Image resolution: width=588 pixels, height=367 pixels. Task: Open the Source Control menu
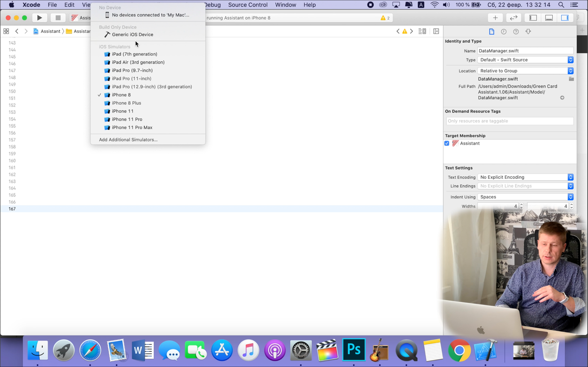click(x=248, y=5)
